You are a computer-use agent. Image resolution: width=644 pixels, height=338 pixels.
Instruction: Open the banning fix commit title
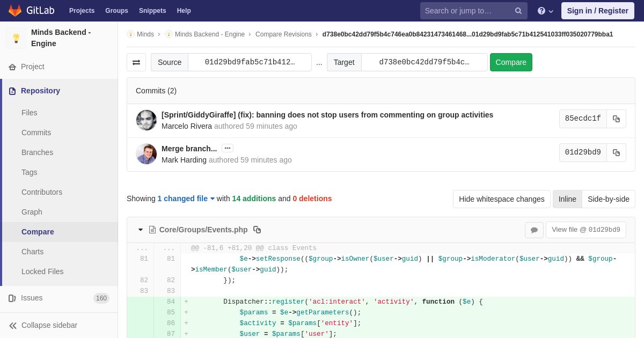coord(327,115)
